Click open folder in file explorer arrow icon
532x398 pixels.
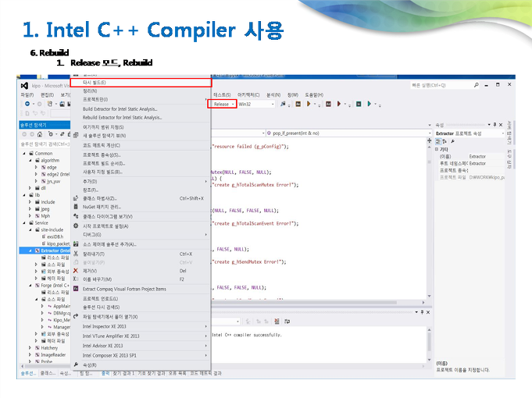[76, 316]
